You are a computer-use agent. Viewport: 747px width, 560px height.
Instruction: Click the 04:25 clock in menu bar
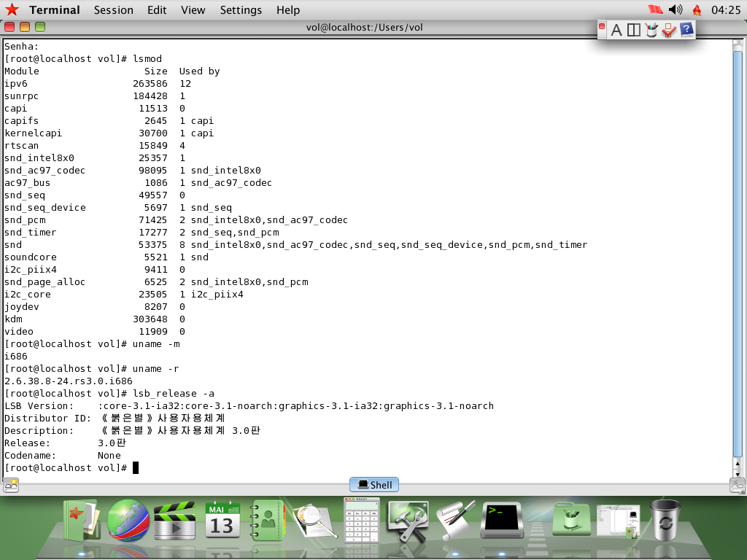725,10
